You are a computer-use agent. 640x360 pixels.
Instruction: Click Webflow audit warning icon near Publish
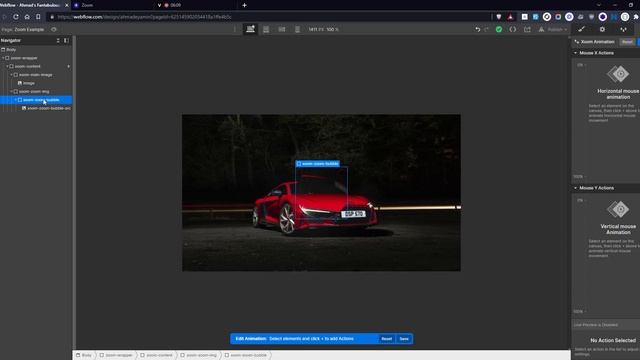(x=541, y=29)
